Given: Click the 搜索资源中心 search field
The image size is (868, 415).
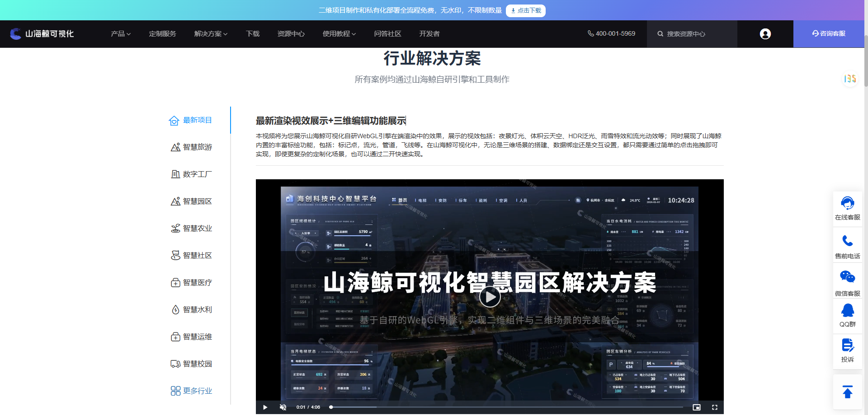Looking at the screenshot, I should click(692, 34).
